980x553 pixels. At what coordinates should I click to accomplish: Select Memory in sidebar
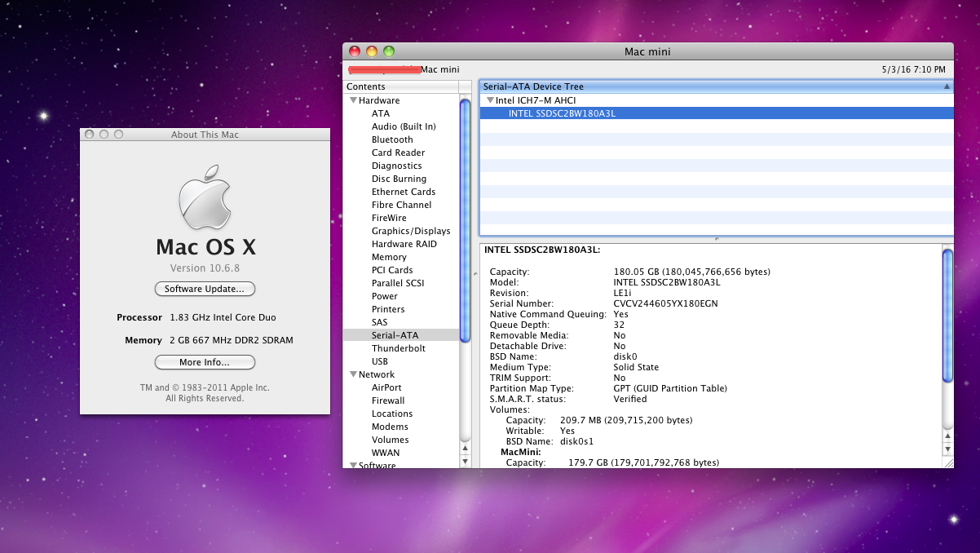389,257
